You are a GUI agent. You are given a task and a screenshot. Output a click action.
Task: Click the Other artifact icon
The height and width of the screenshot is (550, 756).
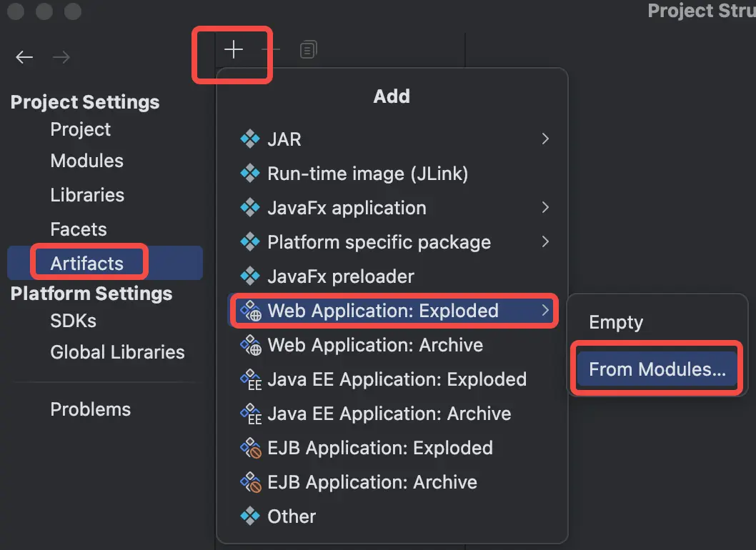click(250, 516)
